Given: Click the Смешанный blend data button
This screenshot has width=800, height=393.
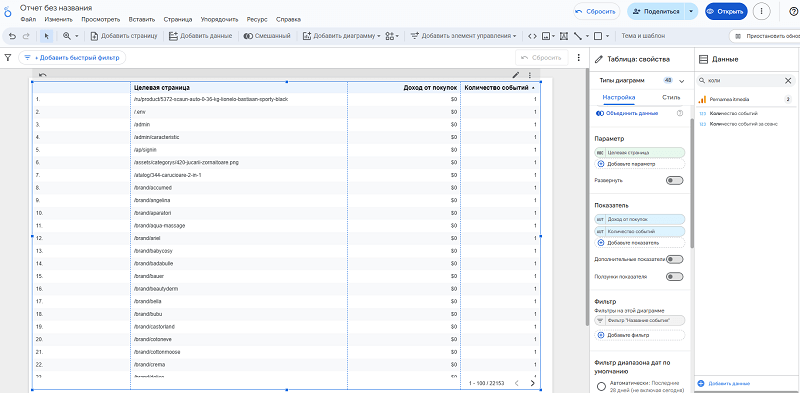Looking at the screenshot, I should (x=267, y=36).
